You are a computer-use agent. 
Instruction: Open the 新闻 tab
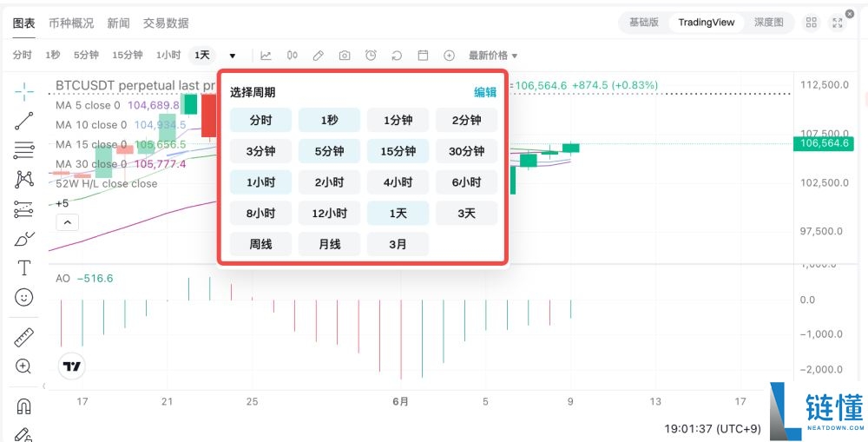[x=118, y=23]
